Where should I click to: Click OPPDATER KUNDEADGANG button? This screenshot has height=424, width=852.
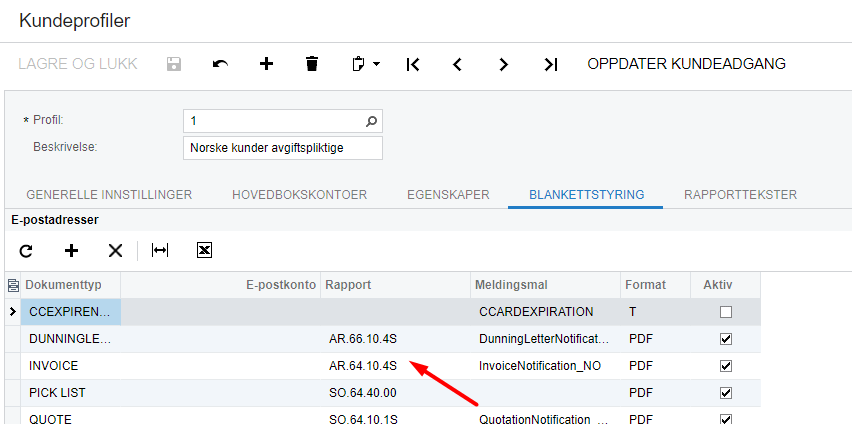click(686, 64)
